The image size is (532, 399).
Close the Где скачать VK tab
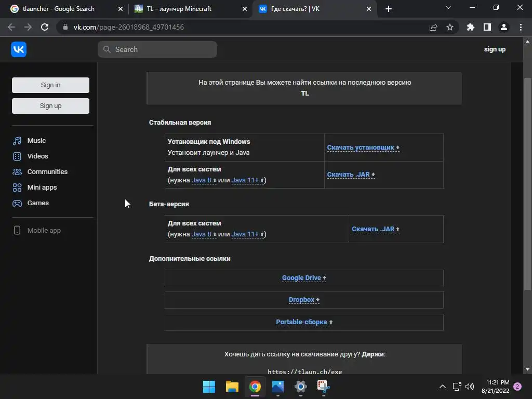(369, 9)
